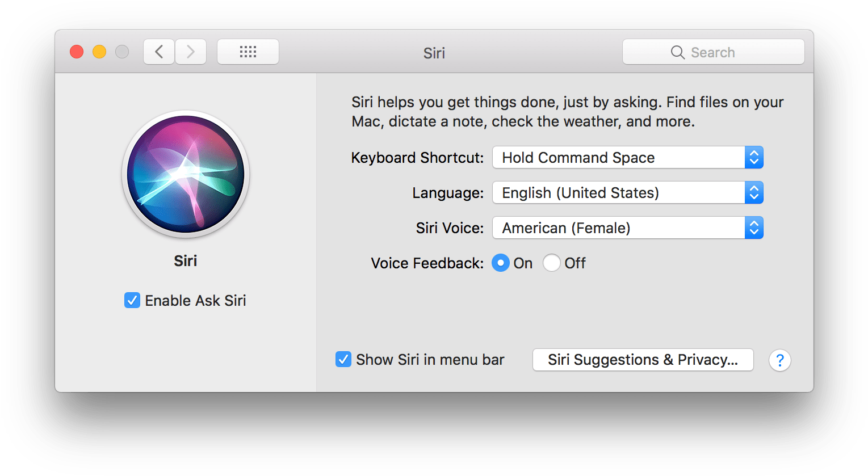Click the magnifying glass search icon
The height and width of the screenshot is (476, 868).
coord(677,52)
